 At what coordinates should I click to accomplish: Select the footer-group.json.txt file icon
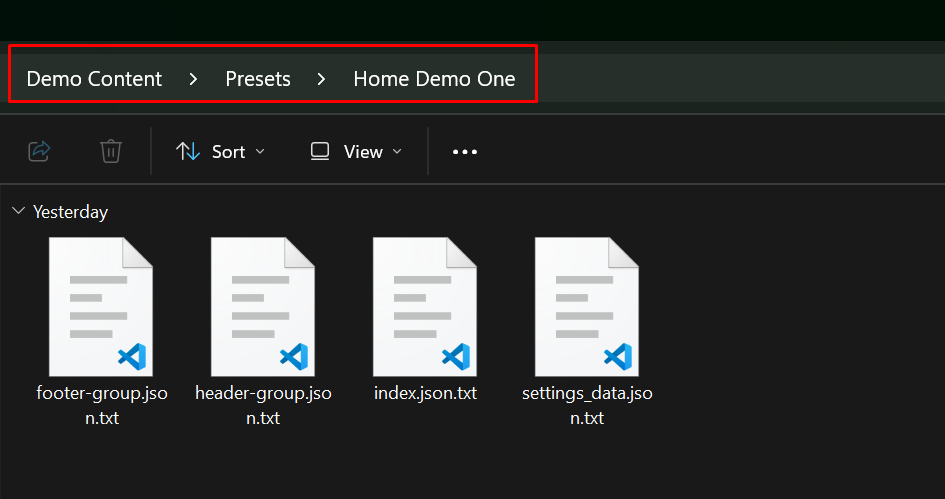pos(101,307)
